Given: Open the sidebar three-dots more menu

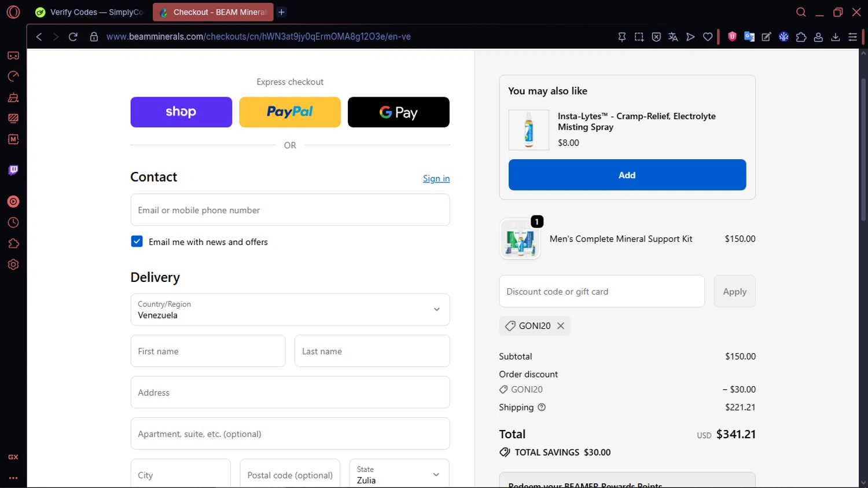Looking at the screenshot, I should [13, 478].
